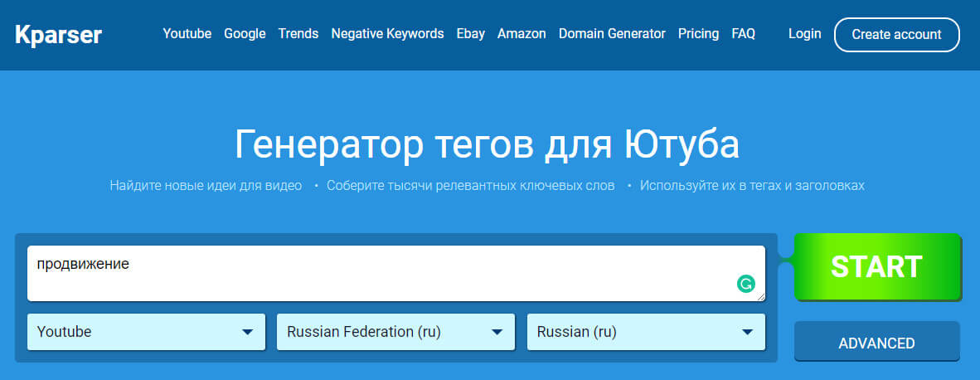Open the Youtube nav link
The width and height of the screenshot is (980, 380).
pyautogui.click(x=187, y=34)
